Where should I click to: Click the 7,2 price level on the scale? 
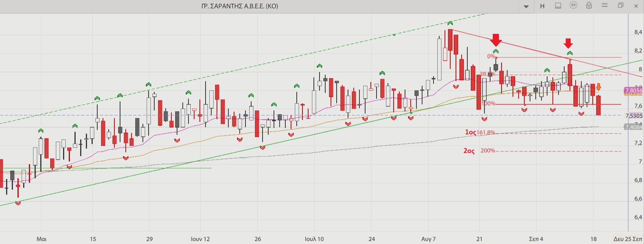(638, 143)
